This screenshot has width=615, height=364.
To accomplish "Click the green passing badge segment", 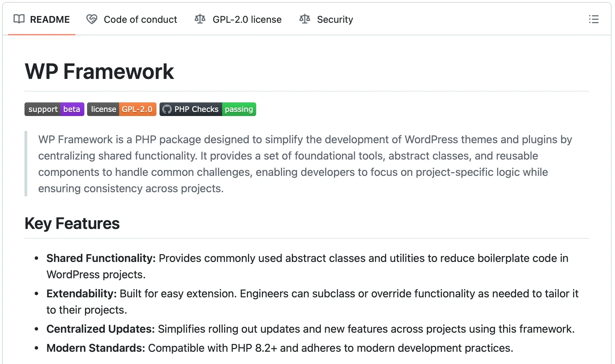I will tap(239, 109).
